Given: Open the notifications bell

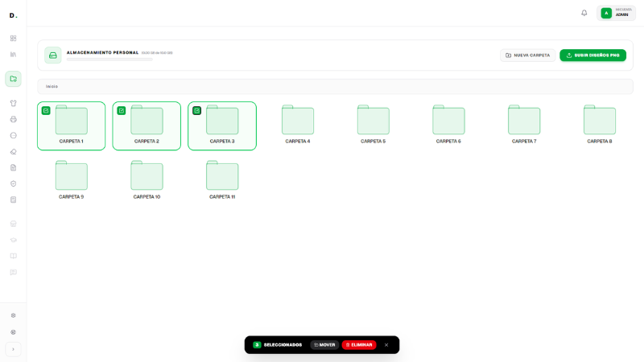Looking at the screenshot, I should click(x=584, y=13).
